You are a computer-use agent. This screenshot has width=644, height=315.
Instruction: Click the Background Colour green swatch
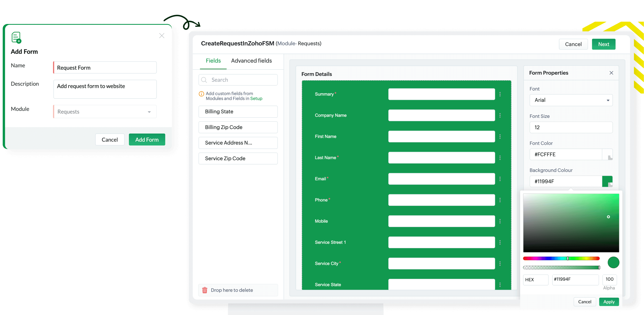[x=607, y=181]
